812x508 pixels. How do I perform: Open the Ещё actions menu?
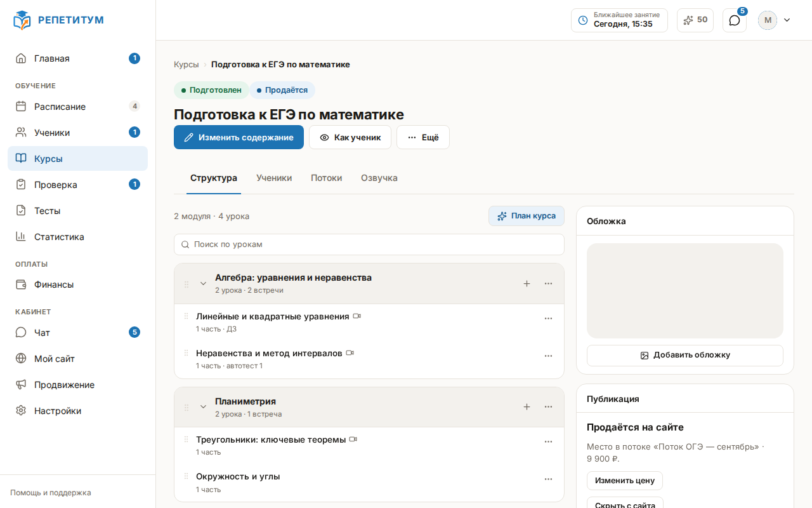[x=423, y=137]
